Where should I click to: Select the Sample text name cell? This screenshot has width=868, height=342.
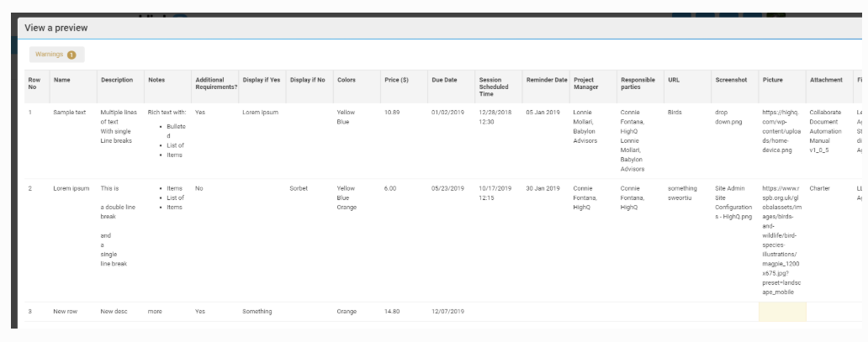(x=70, y=112)
